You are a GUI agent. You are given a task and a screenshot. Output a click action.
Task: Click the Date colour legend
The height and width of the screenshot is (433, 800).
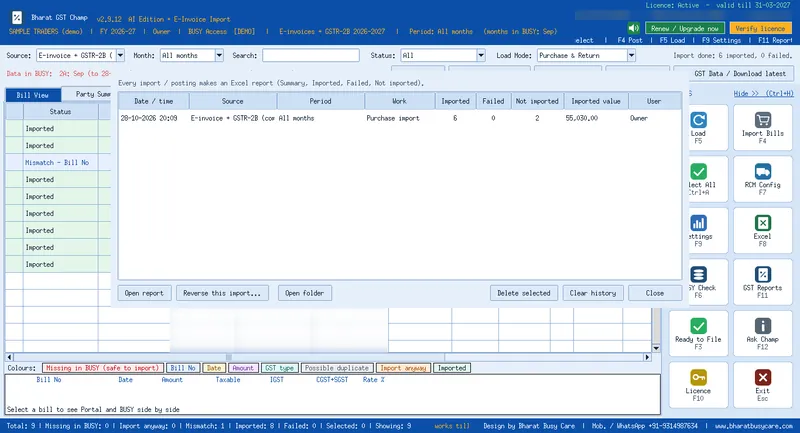(x=214, y=368)
